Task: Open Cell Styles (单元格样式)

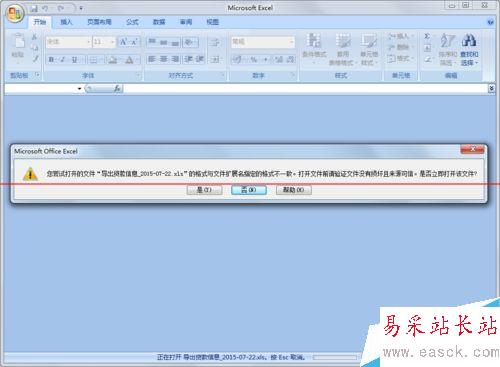Action: click(x=369, y=49)
